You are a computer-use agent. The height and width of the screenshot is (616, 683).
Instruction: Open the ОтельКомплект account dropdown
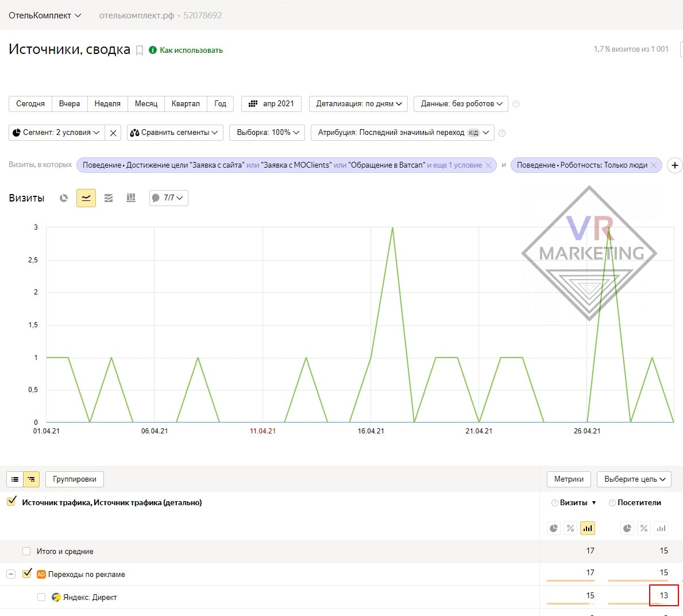coord(45,16)
